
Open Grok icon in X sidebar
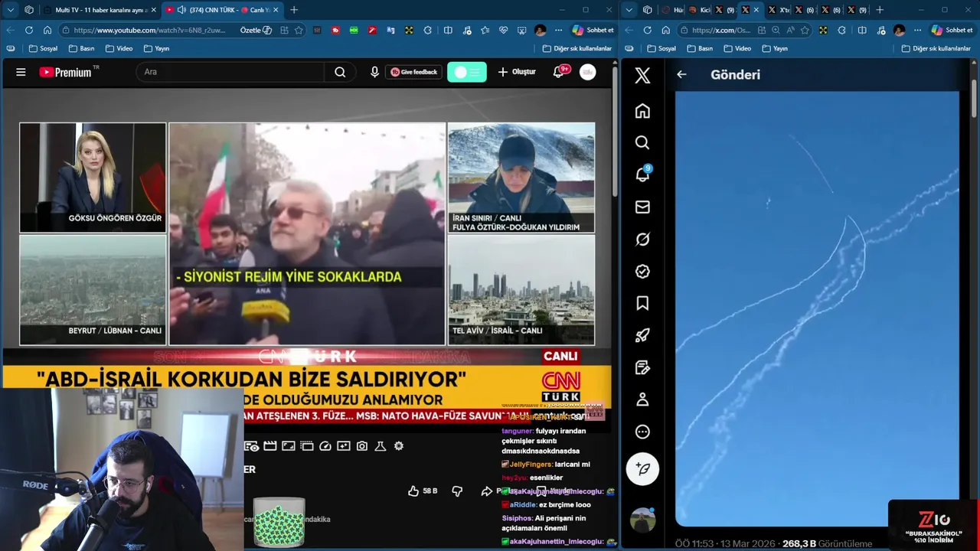(x=642, y=240)
